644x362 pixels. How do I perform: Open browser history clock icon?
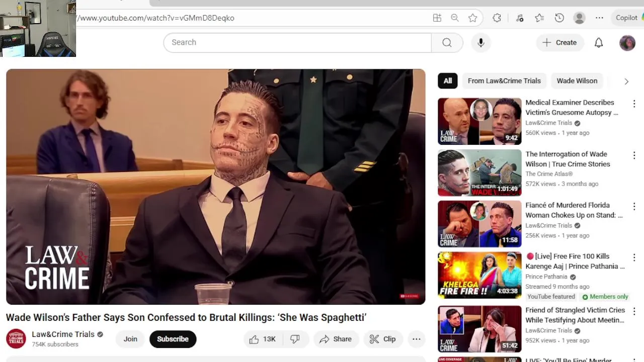(x=559, y=18)
